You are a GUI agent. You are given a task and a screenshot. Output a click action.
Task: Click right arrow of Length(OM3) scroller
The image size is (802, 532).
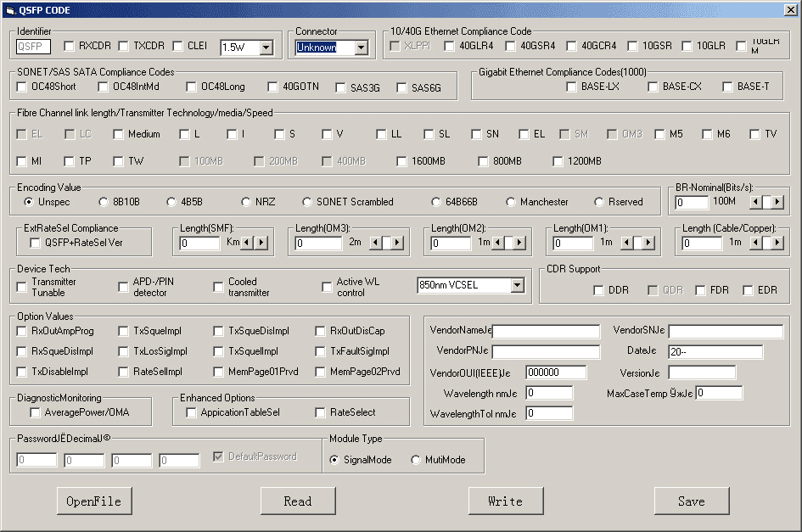coord(396,243)
